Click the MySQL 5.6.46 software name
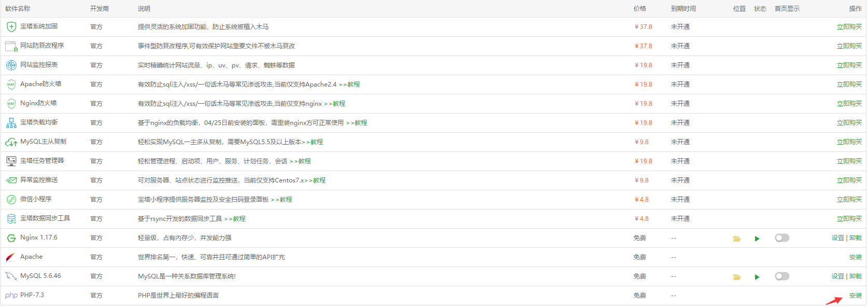This screenshot has width=868, height=308. tap(40, 276)
